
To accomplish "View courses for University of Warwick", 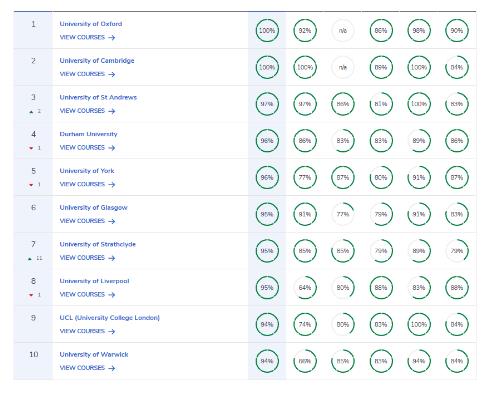I will (x=87, y=368).
